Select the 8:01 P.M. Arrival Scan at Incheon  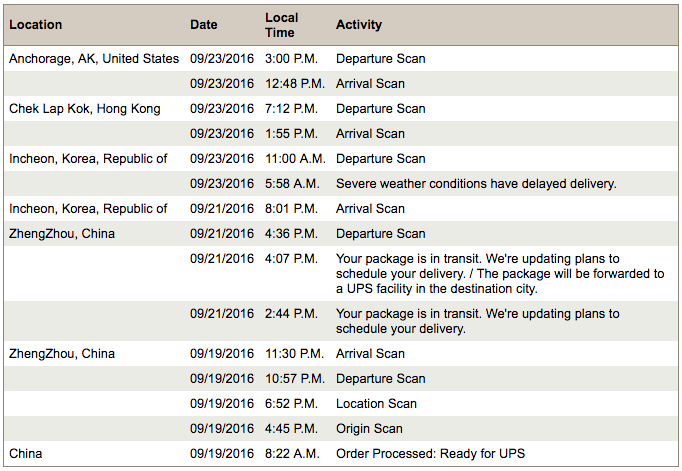(x=370, y=209)
